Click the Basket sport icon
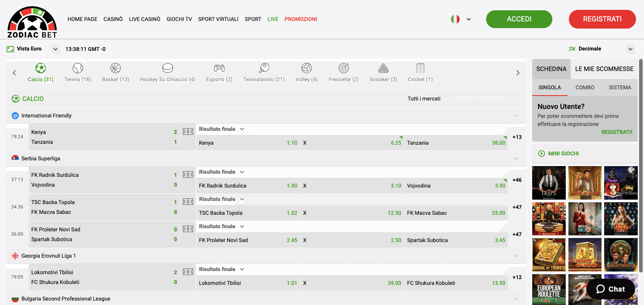Image resolution: width=644 pixels, height=305 pixels. [115, 68]
